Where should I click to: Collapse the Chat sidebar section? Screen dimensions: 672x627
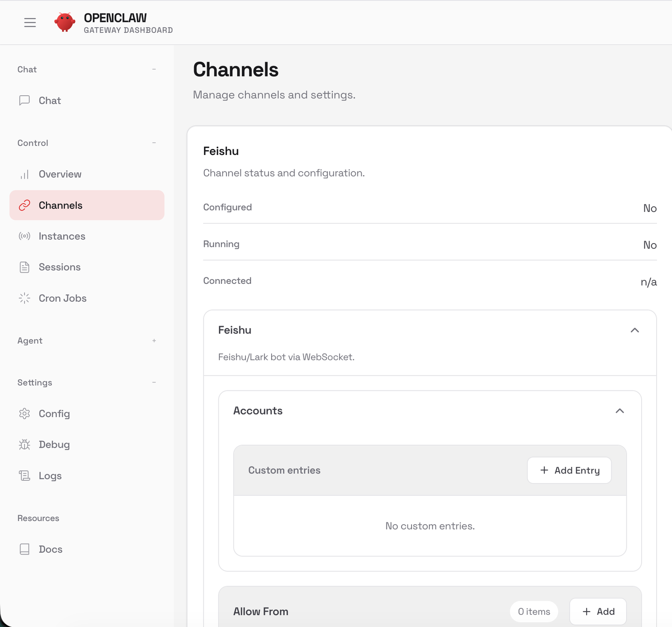click(154, 69)
